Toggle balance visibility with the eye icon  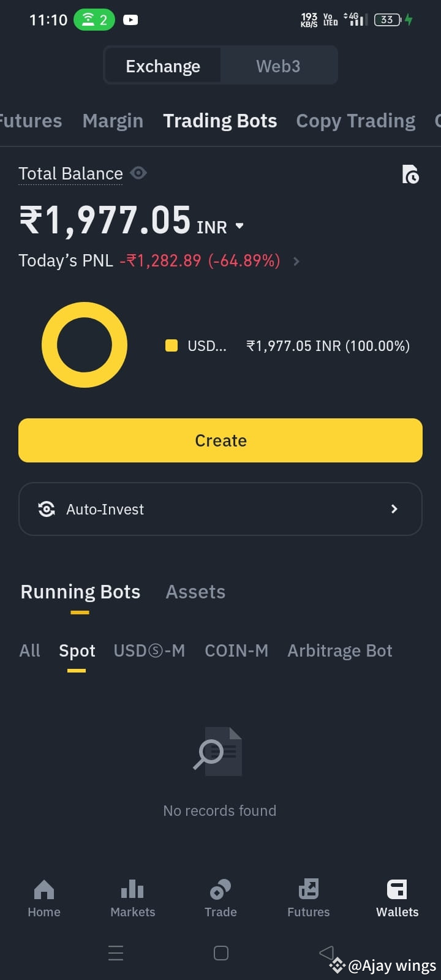click(x=138, y=173)
